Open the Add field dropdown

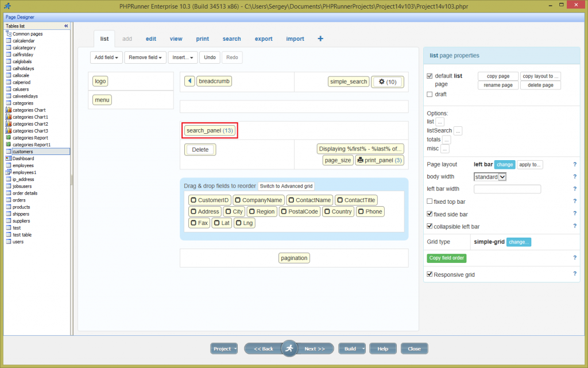(x=106, y=57)
